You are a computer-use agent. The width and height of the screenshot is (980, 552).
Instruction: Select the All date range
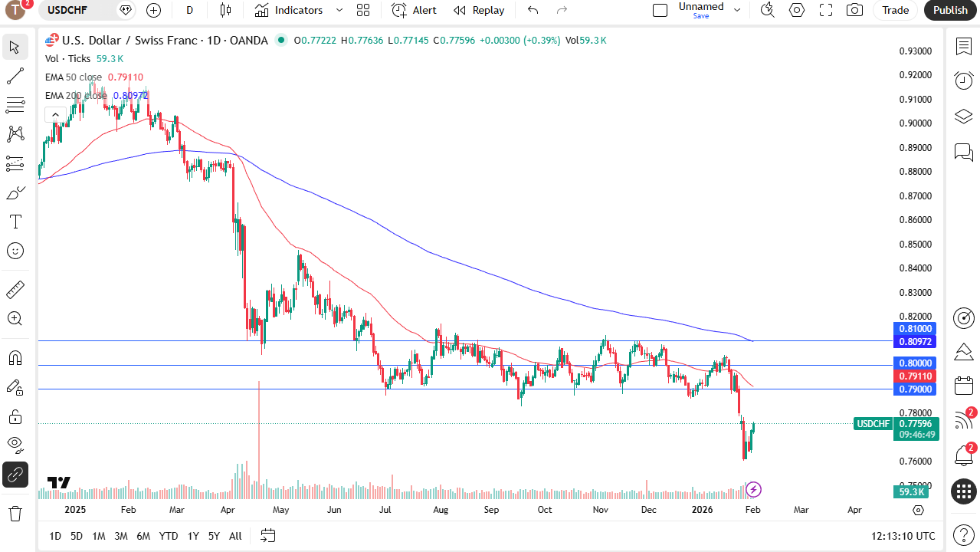coord(235,536)
